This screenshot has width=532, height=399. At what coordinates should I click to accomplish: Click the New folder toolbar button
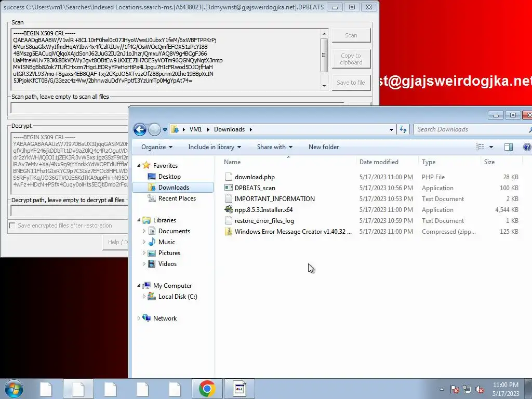(324, 147)
